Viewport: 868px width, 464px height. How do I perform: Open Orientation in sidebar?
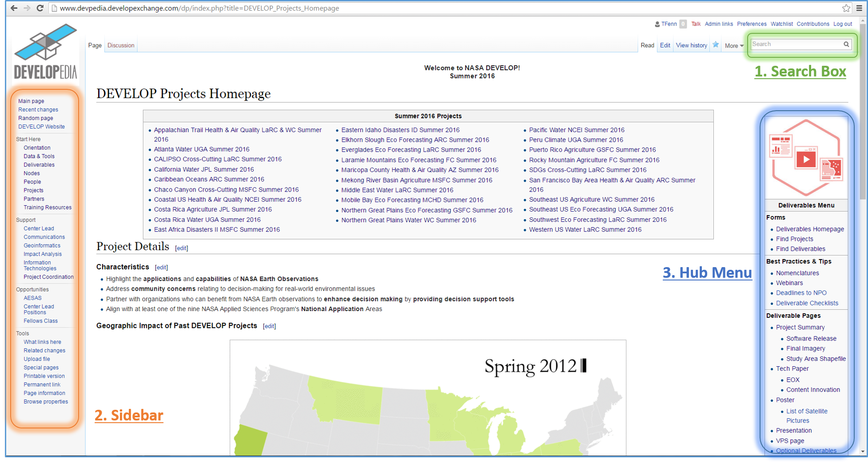pos(37,148)
